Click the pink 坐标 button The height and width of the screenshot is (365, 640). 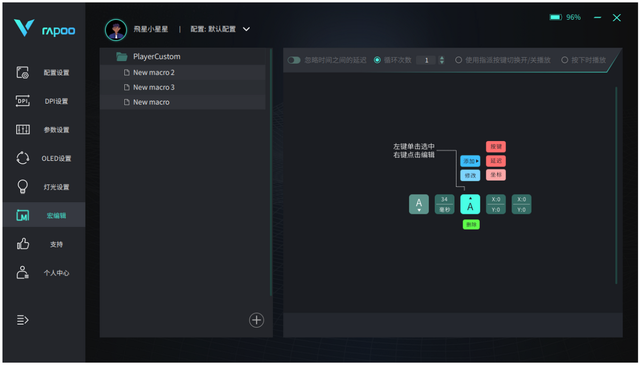tap(496, 175)
